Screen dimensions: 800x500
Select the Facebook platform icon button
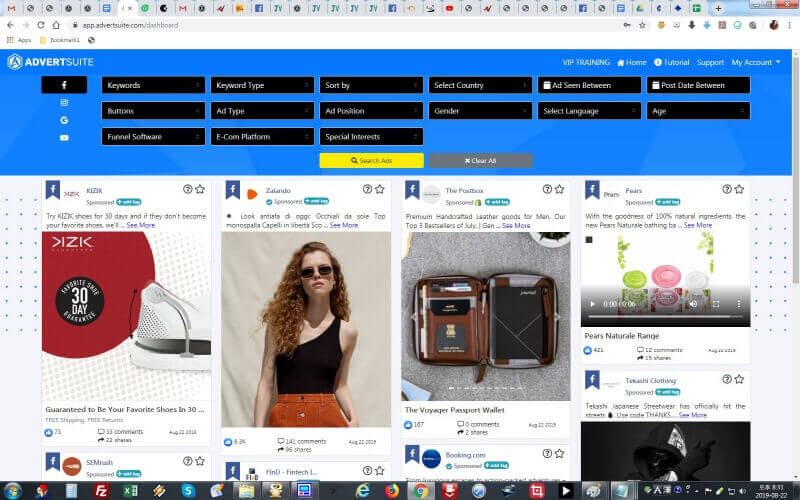tap(64, 85)
